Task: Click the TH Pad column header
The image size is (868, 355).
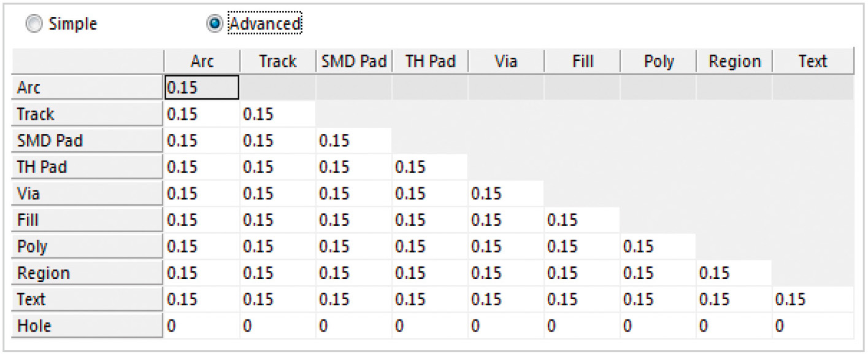Action: [x=430, y=61]
